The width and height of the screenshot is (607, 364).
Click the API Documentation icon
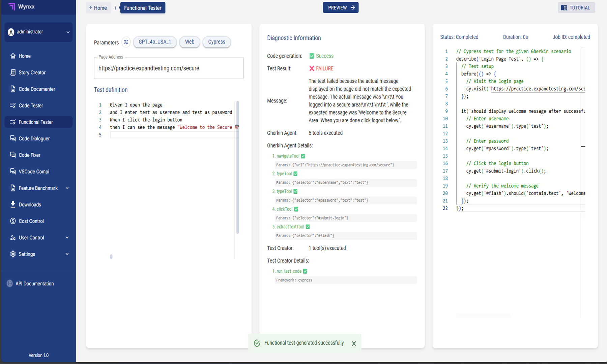pos(10,283)
